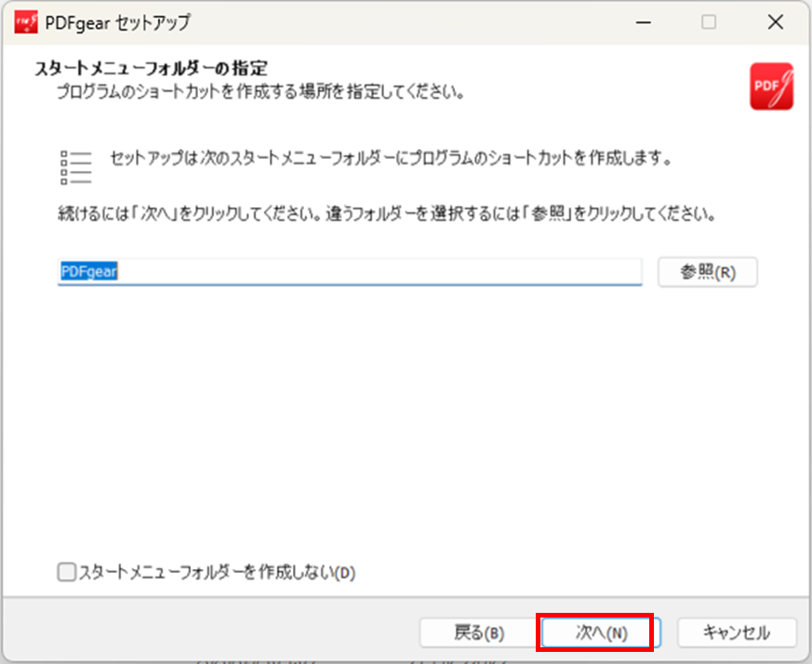The image size is (812, 664).
Task: Proceed with 次へ(N) button
Action: pyautogui.click(x=601, y=632)
